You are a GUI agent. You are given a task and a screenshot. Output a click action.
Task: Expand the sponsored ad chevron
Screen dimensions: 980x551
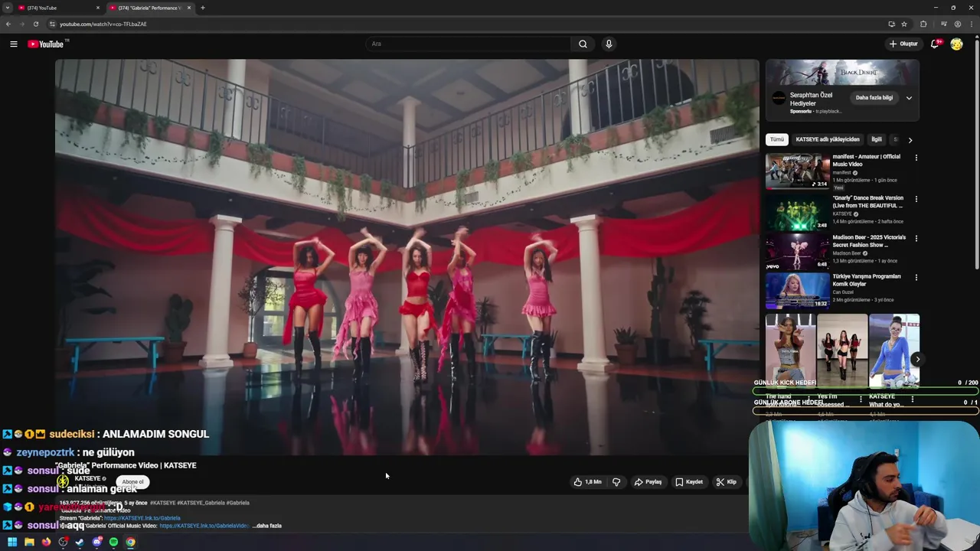(x=909, y=98)
